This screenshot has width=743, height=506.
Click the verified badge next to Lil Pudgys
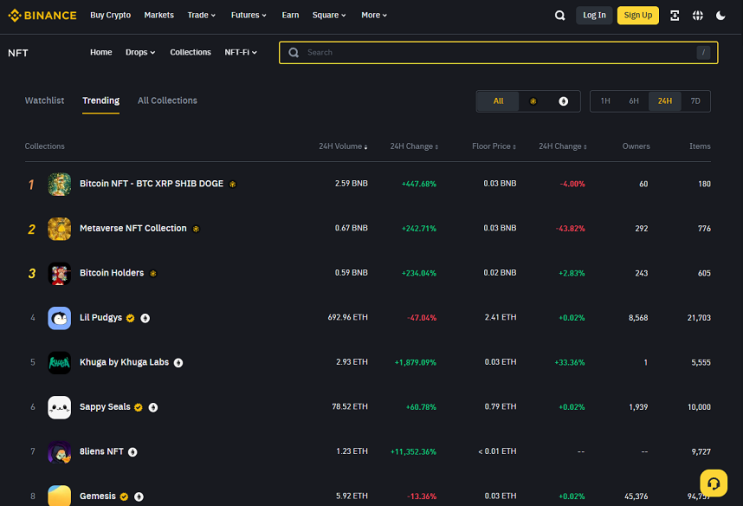(130, 318)
